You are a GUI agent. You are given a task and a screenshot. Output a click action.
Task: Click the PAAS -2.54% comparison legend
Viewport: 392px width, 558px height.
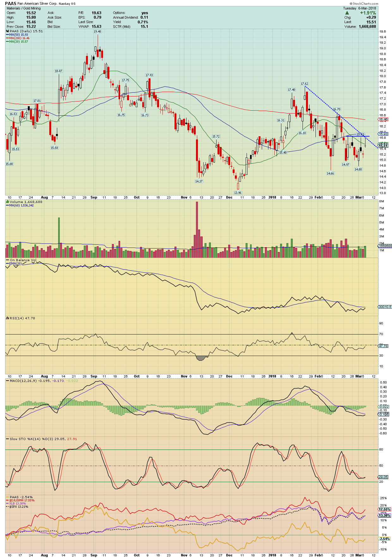coord(20,497)
